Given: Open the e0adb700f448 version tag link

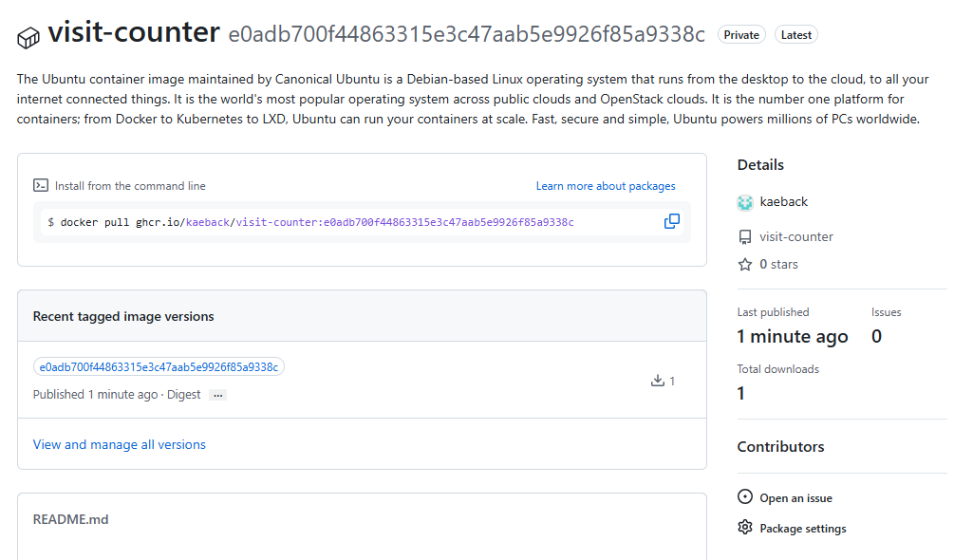Looking at the screenshot, I should pyautogui.click(x=159, y=367).
